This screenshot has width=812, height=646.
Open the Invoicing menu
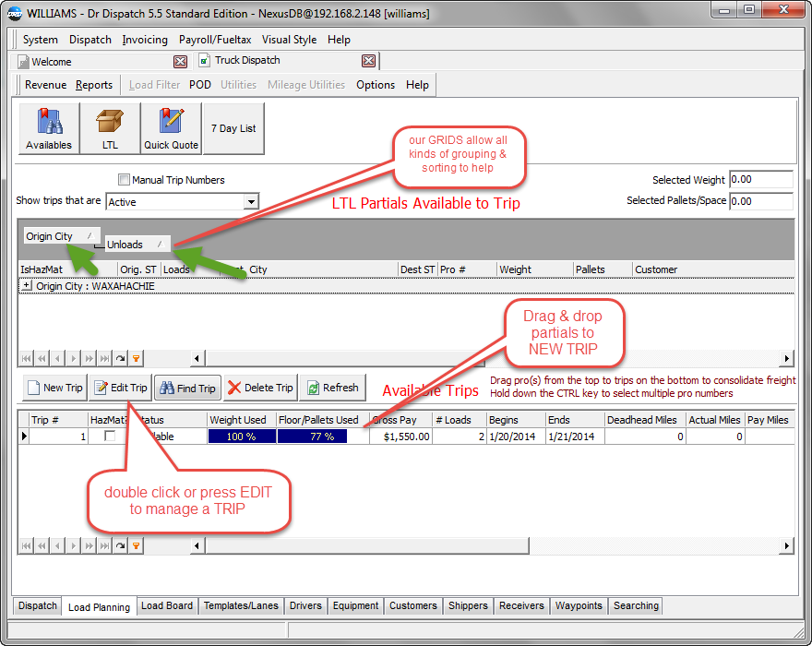pos(145,40)
